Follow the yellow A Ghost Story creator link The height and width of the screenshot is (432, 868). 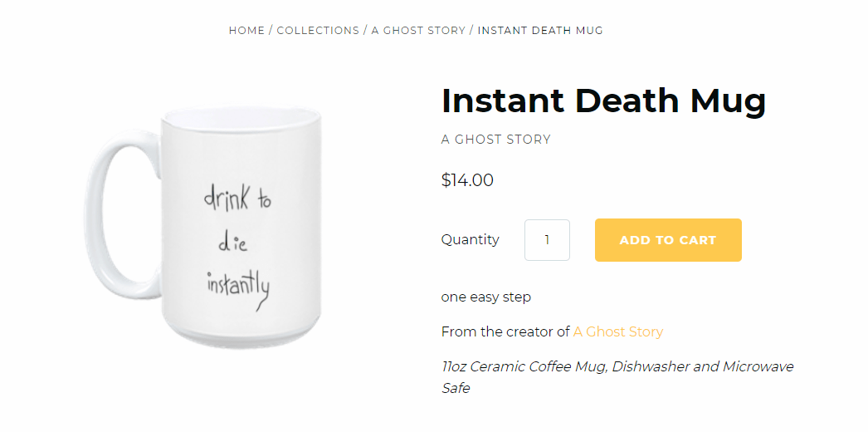click(618, 331)
